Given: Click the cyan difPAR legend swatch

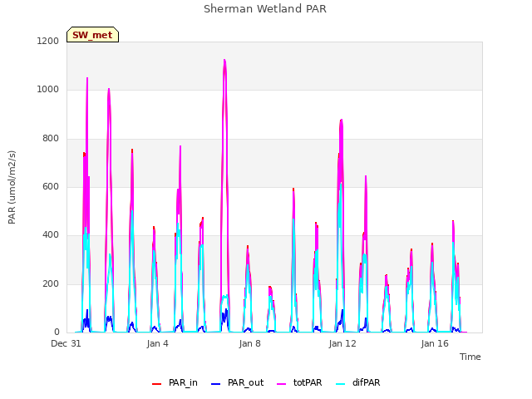Looking at the screenshot, I should (x=340, y=384).
